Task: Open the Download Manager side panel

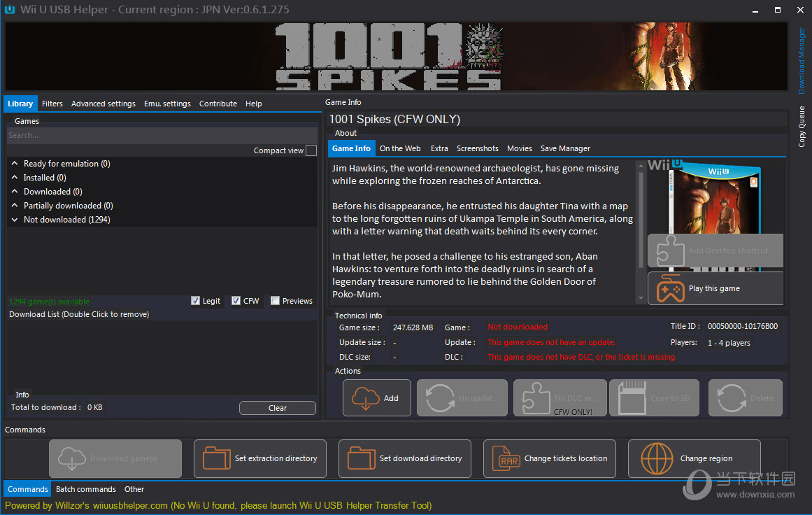Action: click(x=801, y=61)
